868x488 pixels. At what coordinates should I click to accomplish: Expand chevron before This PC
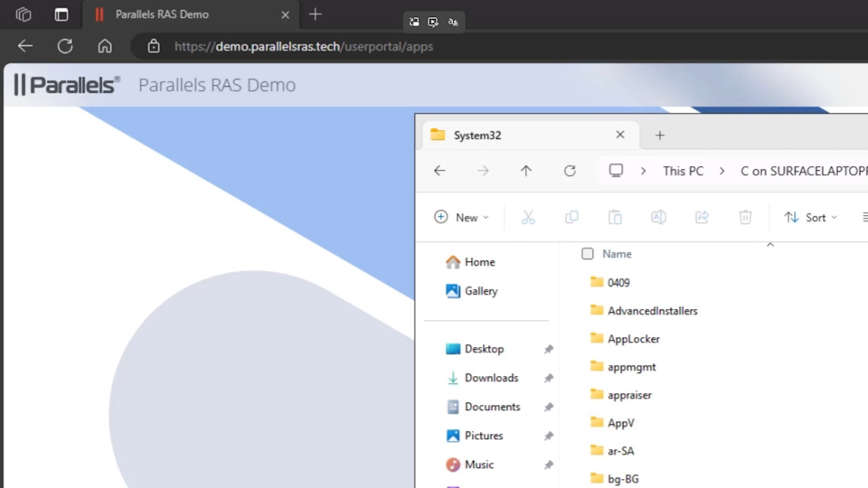[x=643, y=171]
